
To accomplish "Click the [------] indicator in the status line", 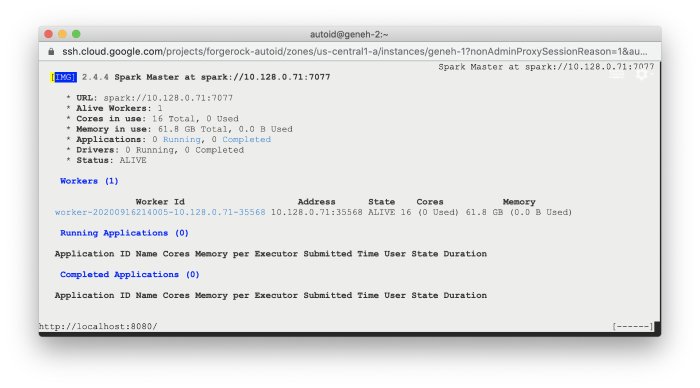I will (x=633, y=326).
